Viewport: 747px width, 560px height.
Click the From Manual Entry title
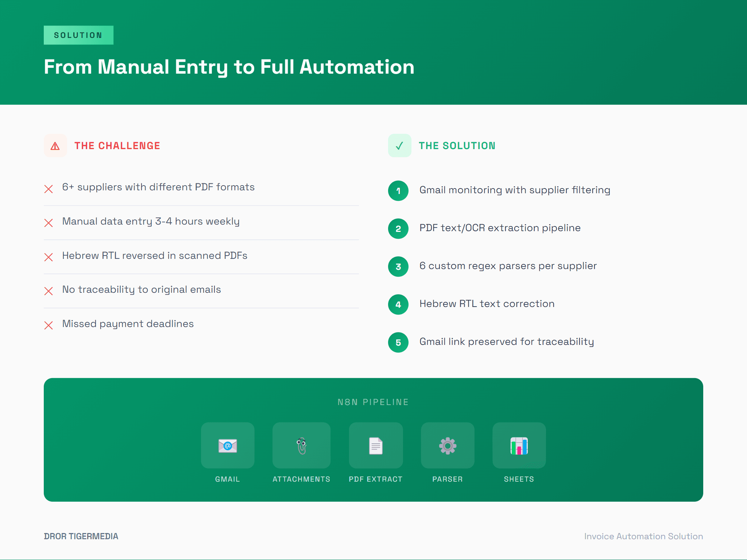pyautogui.click(x=229, y=67)
